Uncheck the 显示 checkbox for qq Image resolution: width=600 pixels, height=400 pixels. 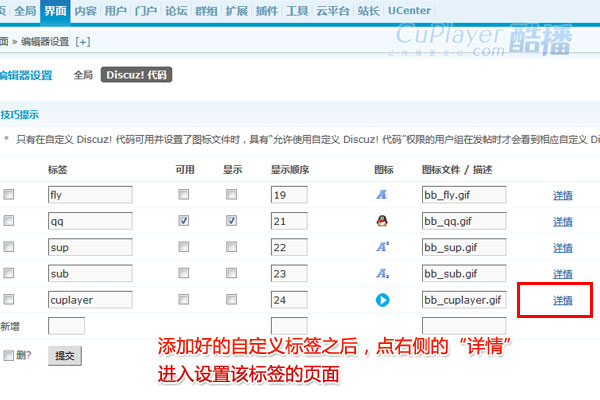click(x=231, y=220)
